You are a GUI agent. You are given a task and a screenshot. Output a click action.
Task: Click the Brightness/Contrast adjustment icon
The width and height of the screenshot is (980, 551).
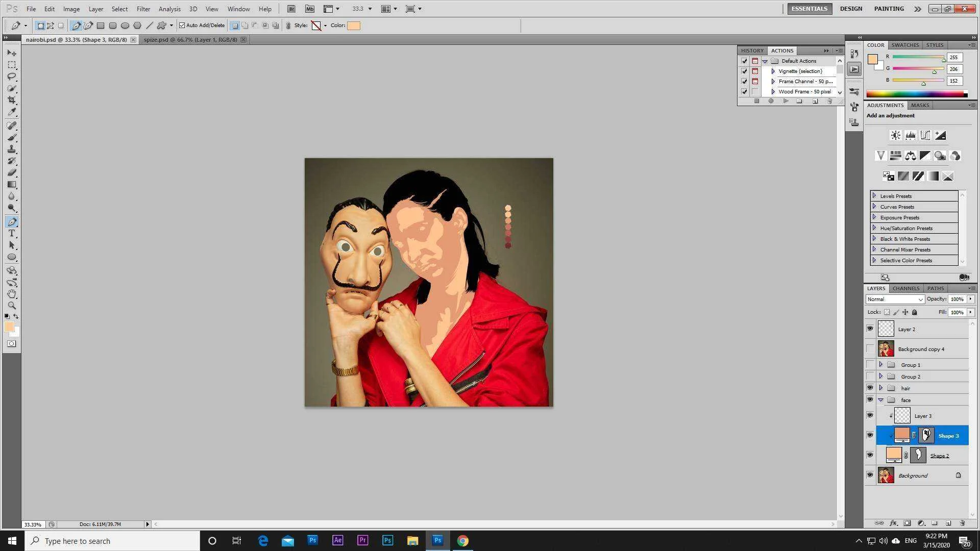[895, 135]
